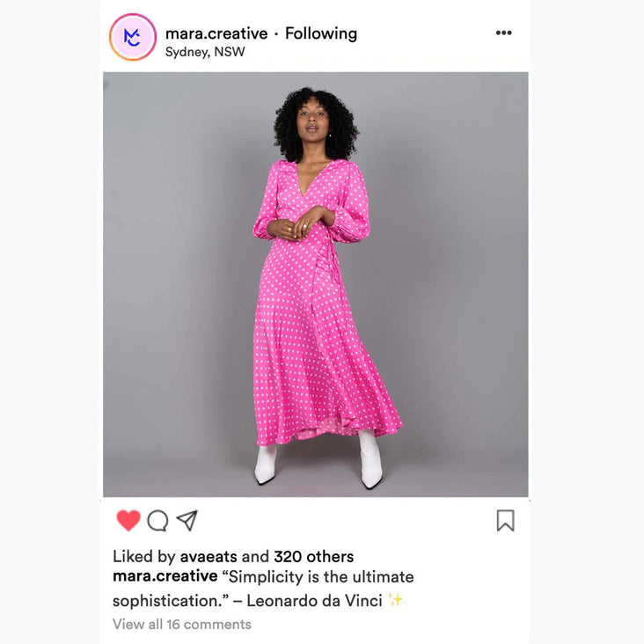Open mara.creative username in the caption
Viewport: 644px width, 644px height.
(x=165, y=576)
